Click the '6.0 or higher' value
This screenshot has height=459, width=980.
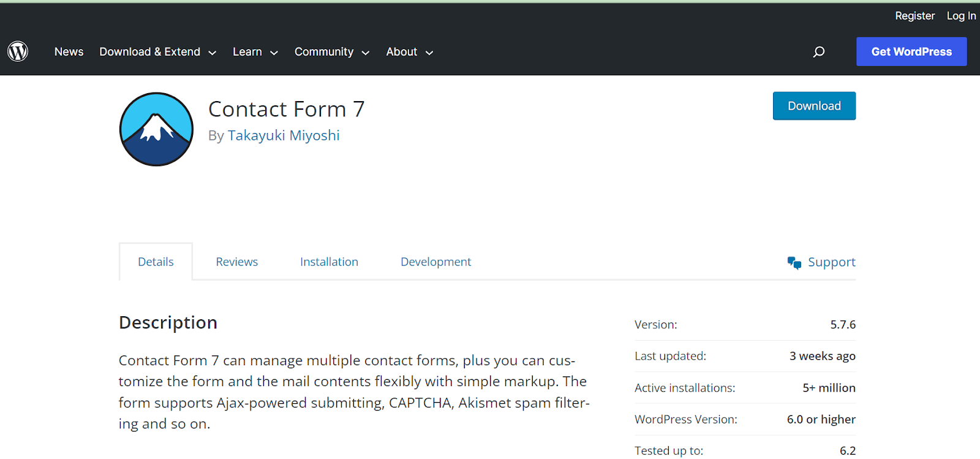click(821, 419)
